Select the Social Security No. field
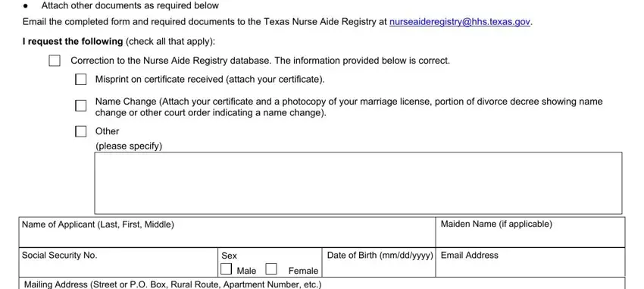This screenshot has height=289, width=644. click(x=118, y=262)
